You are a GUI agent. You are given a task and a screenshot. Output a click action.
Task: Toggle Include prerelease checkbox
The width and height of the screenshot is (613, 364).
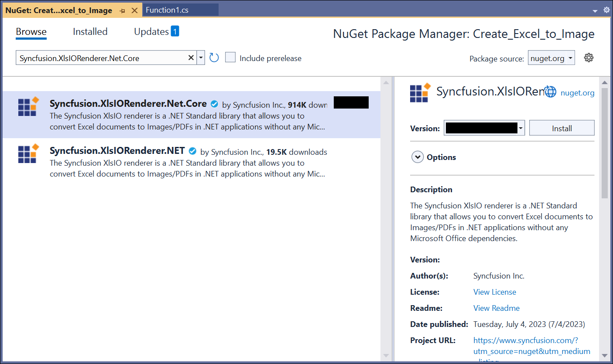pos(230,58)
